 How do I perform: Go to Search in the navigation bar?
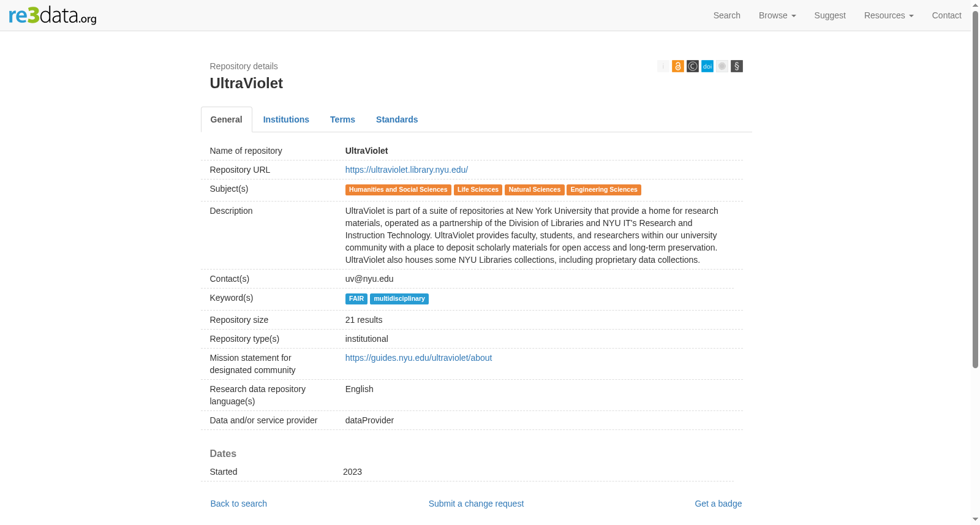point(727,15)
